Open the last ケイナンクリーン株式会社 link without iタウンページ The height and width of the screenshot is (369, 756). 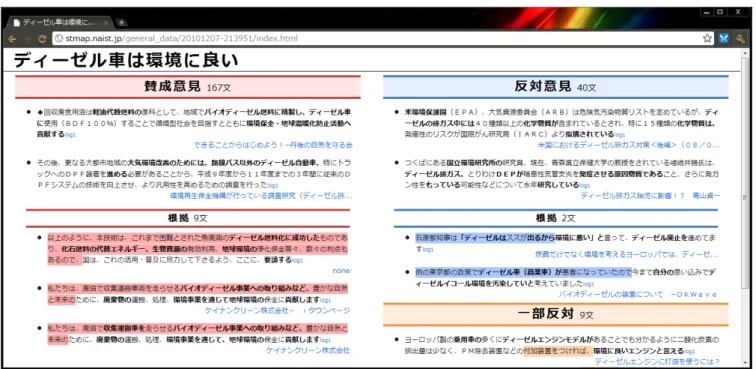click(x=308, y=350)
